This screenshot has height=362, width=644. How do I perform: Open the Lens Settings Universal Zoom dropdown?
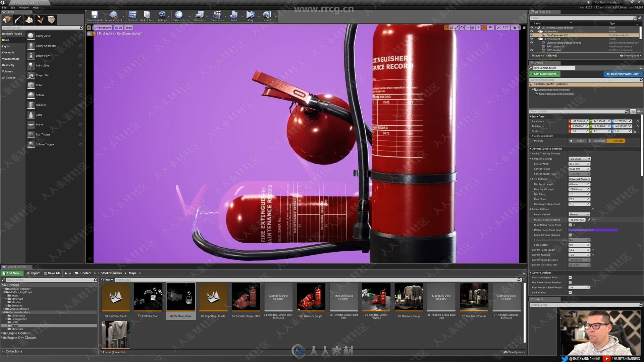coord(580,179)
